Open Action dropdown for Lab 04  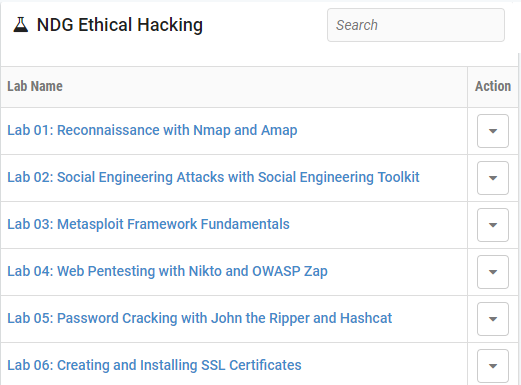[493, 272]
